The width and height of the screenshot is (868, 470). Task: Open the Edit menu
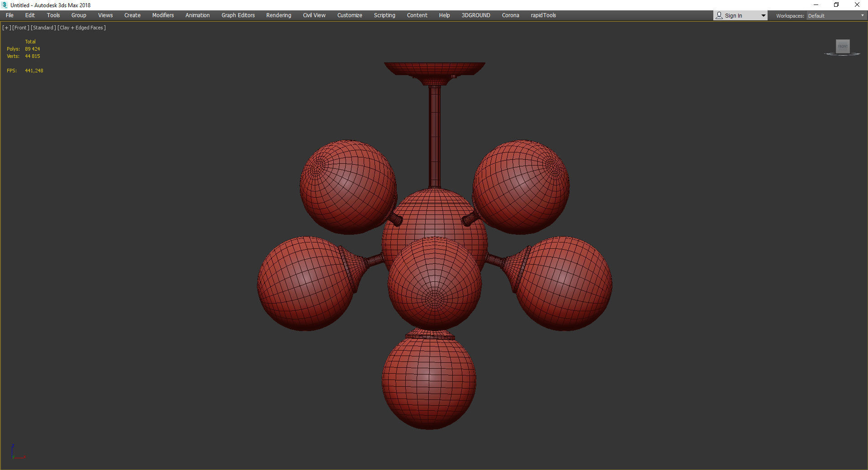point(30,15)
